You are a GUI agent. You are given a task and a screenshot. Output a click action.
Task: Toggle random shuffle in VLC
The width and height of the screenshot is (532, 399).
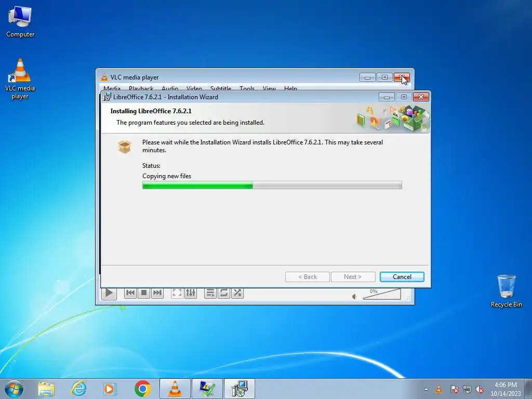pos(237,293)
